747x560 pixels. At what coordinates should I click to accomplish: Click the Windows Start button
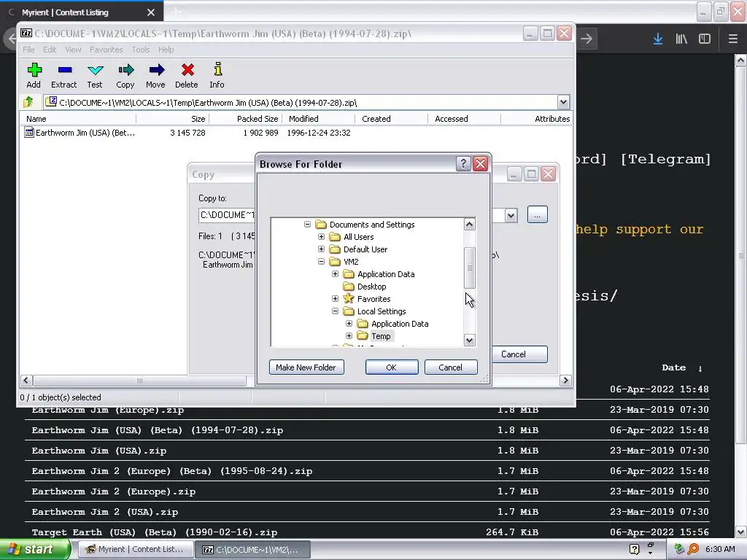[34, 549]
